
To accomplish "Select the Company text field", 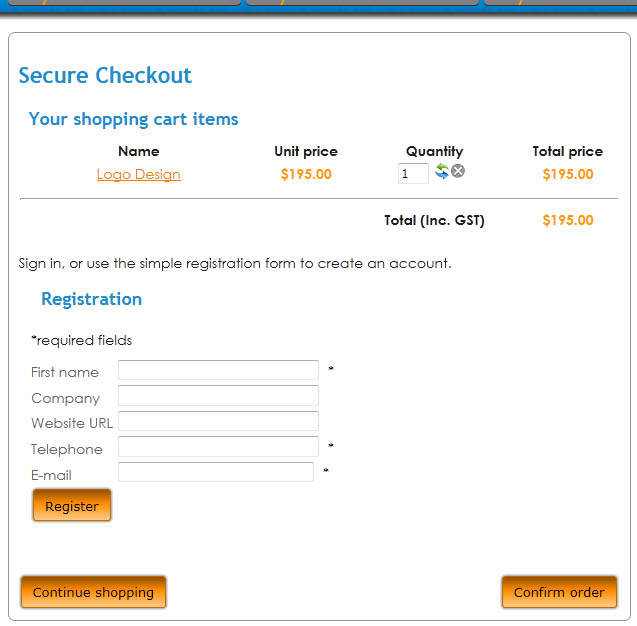I will pos(218,396).
